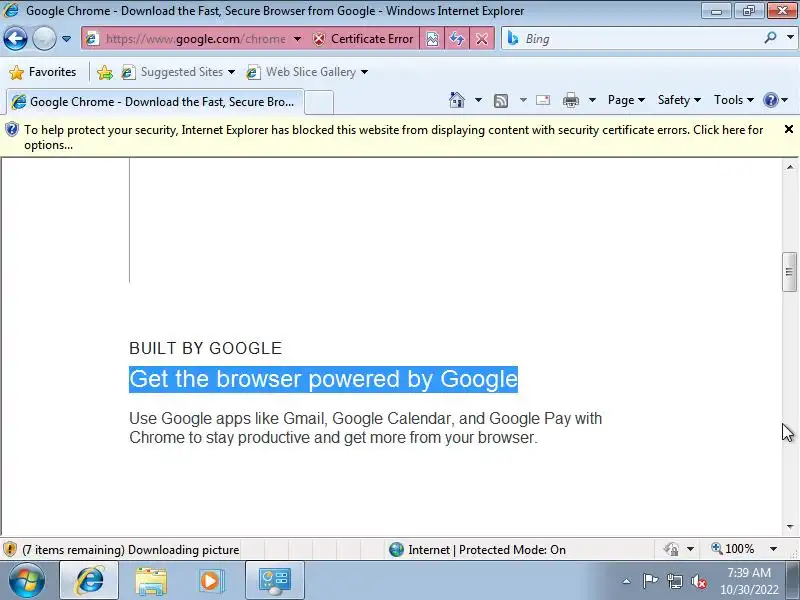Click the Read Mail envelope icon
The height and width of the screenshot is (600, 800).
pos(543,100)
